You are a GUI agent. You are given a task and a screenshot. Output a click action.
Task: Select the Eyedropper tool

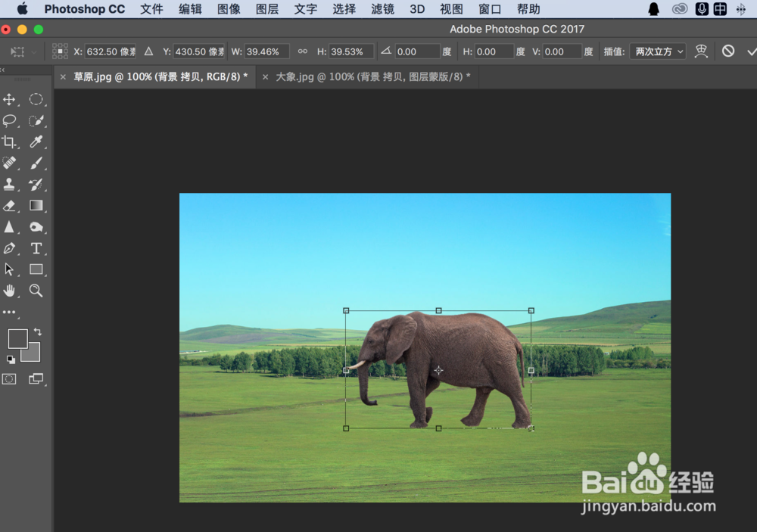pyautogui.click(x=36, y=142)
